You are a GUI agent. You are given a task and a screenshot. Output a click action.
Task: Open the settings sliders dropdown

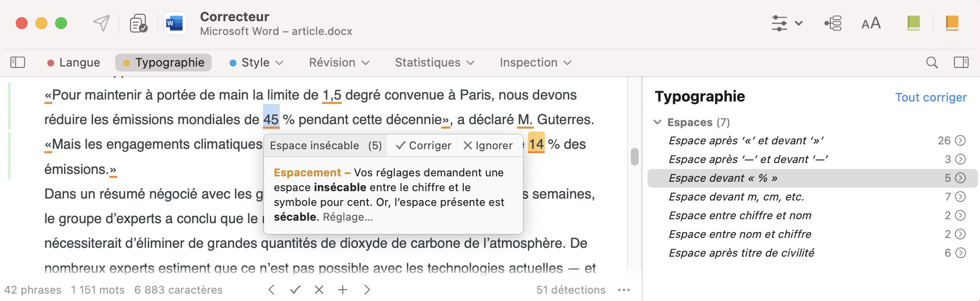pos(786,23)
